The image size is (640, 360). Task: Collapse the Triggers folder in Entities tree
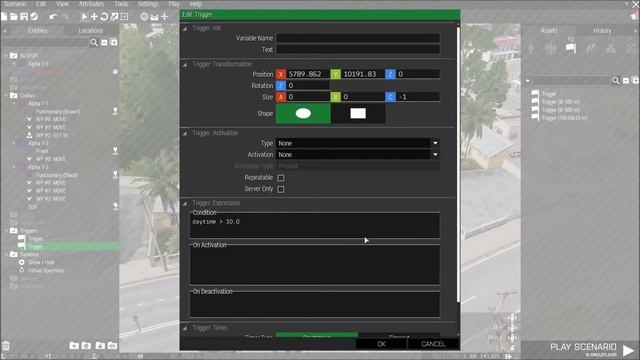point(7,231)
